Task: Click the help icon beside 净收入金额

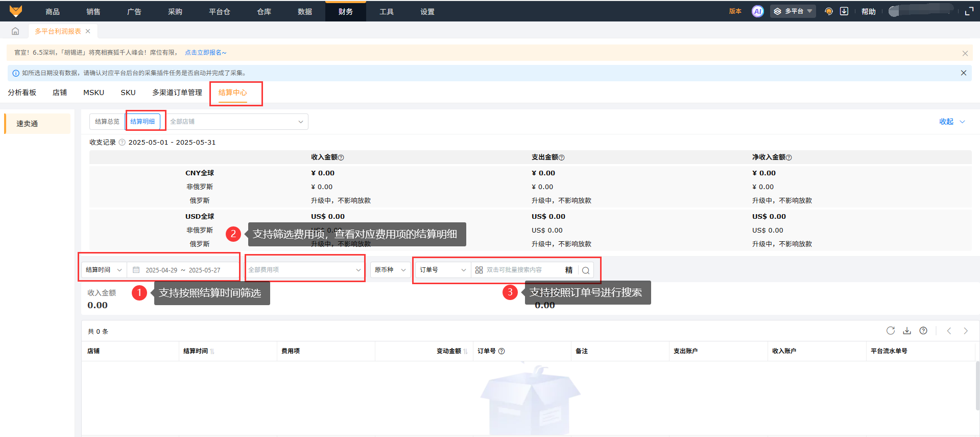Action: click(789, 157)
